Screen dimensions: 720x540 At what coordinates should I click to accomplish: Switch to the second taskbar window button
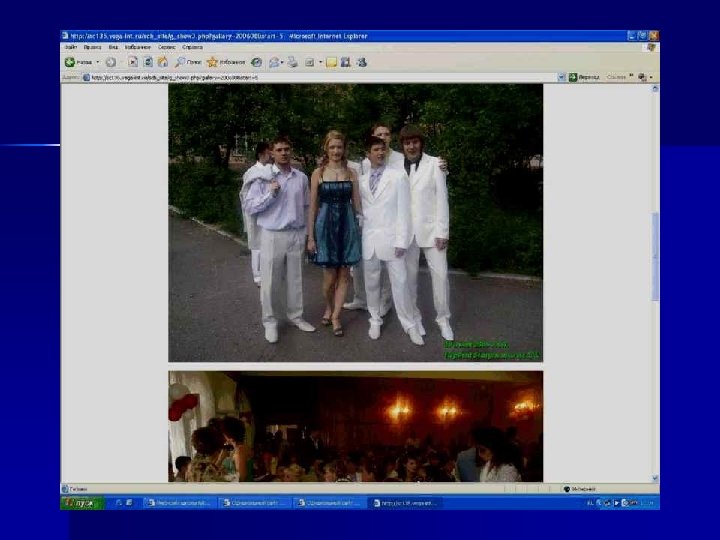[x=255, y=503]
